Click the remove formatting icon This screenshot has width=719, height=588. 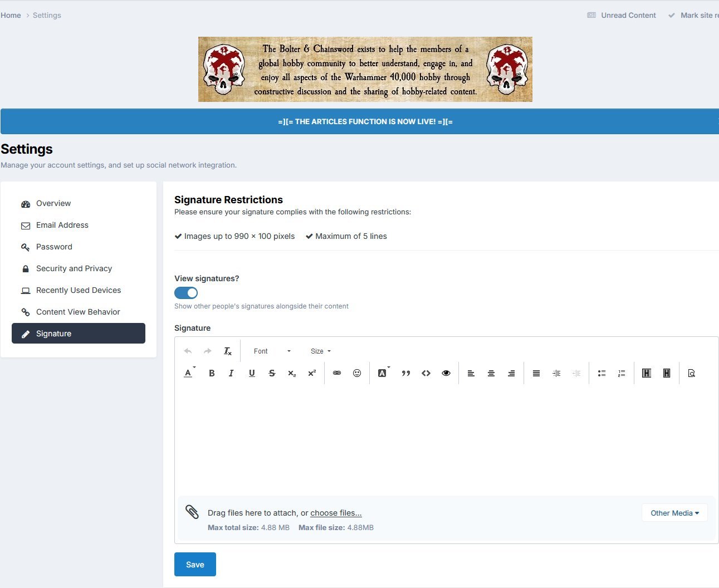228,351
